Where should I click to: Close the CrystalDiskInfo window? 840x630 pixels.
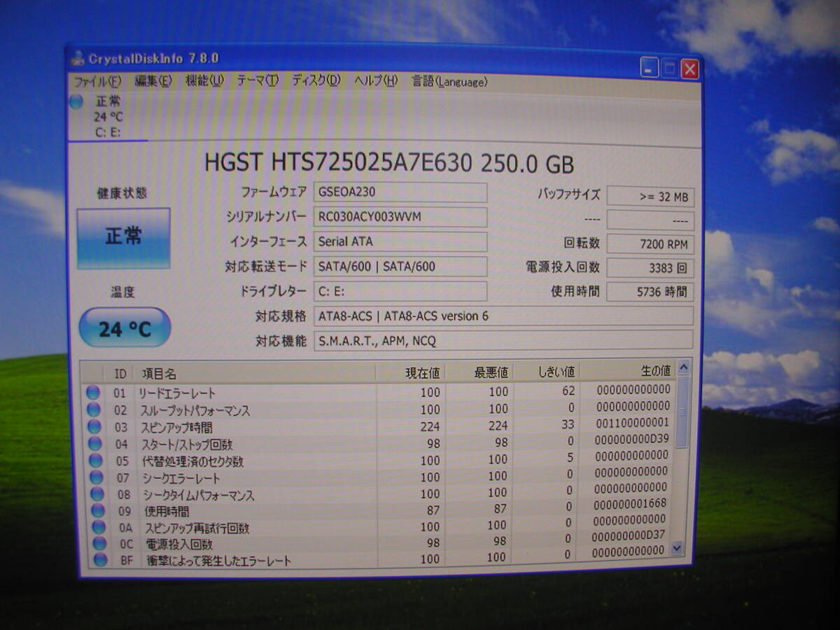[x=689, y=69]
